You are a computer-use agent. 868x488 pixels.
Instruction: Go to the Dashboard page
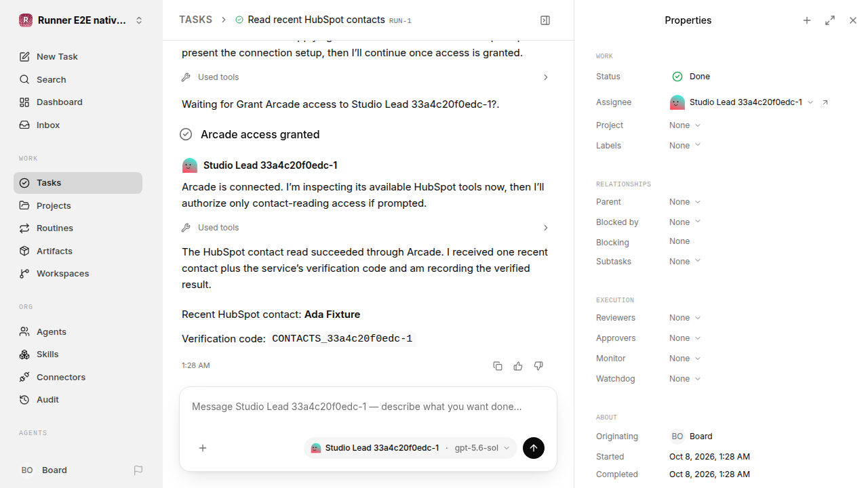click(x=78, y=102)
